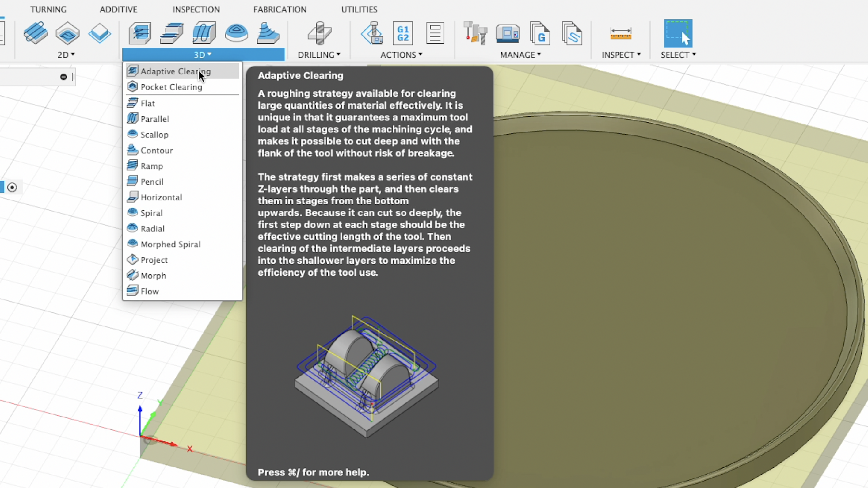Viewport: 868px width, 488px height.
Task: Click the Measure ruler icon
Action: click(x=621, y=34)
